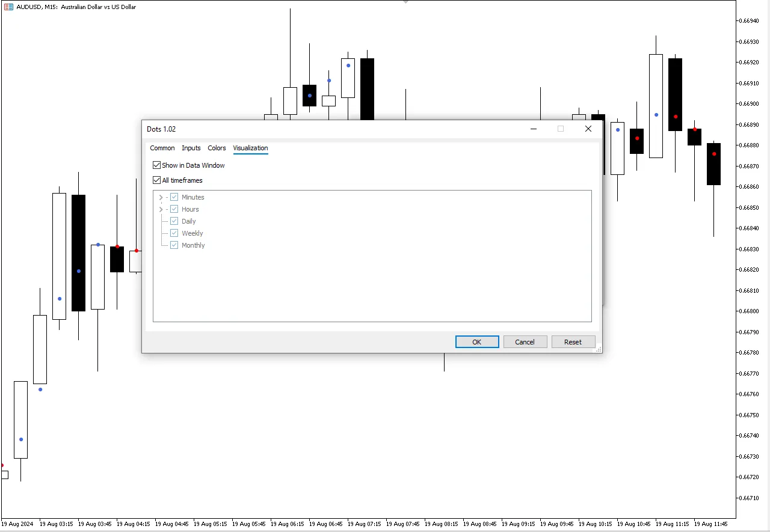Image resolution: width=770 pixels, height=532 pixels.
Task: Toggle Show in Data Window checkbox
Action: 157,165
